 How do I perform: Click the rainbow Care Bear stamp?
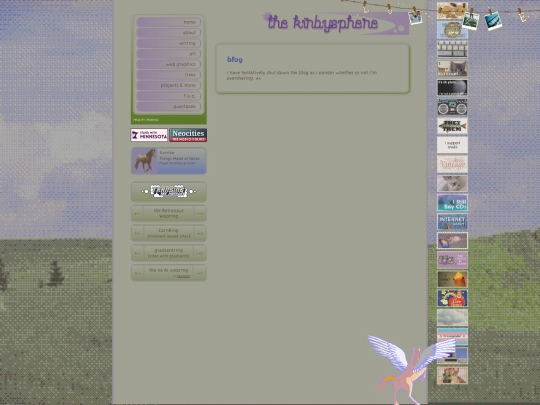(x=452, y=298)
